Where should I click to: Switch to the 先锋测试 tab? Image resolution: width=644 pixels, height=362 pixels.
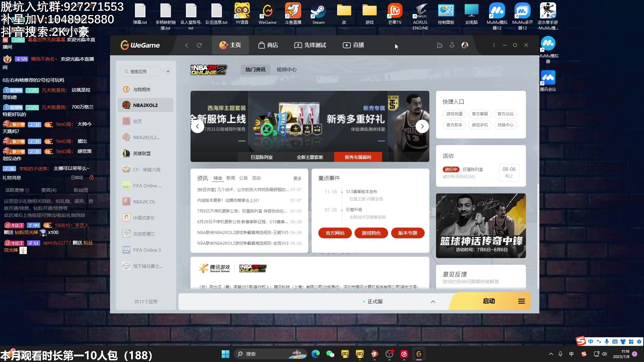pyautogui.click(x=310, y=45)
